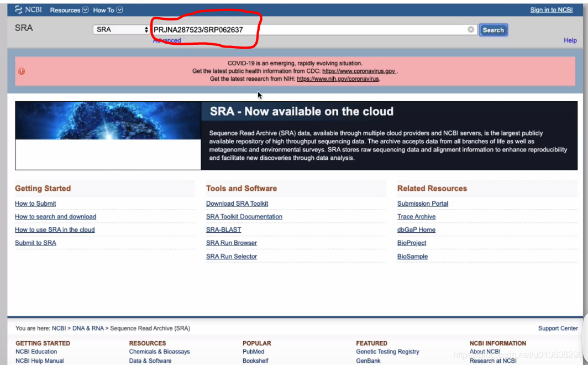This screenshot has width=588, height=365.
Task: Open Genetic Testing Registry footer link
Action: click(388, 352)
